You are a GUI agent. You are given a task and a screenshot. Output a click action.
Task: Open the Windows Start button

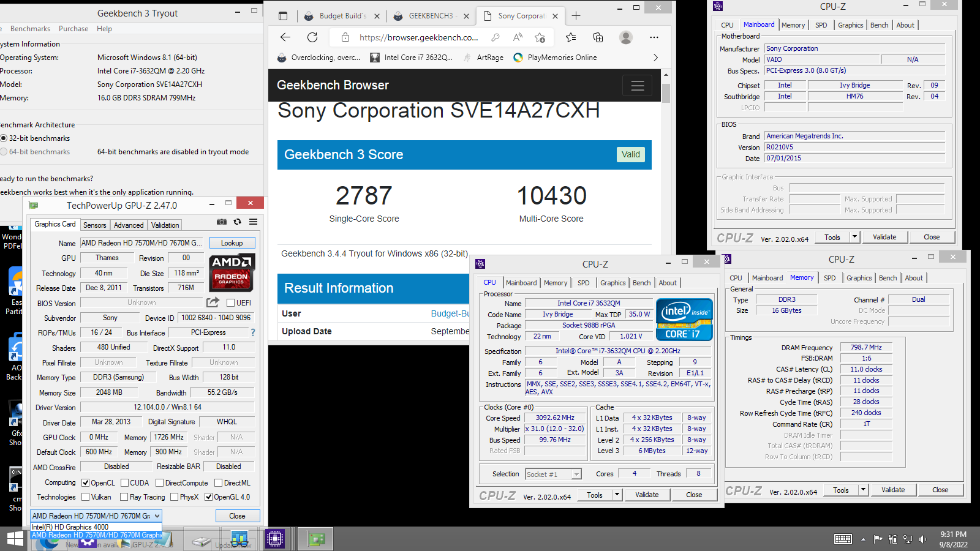(x=15, y=539)
